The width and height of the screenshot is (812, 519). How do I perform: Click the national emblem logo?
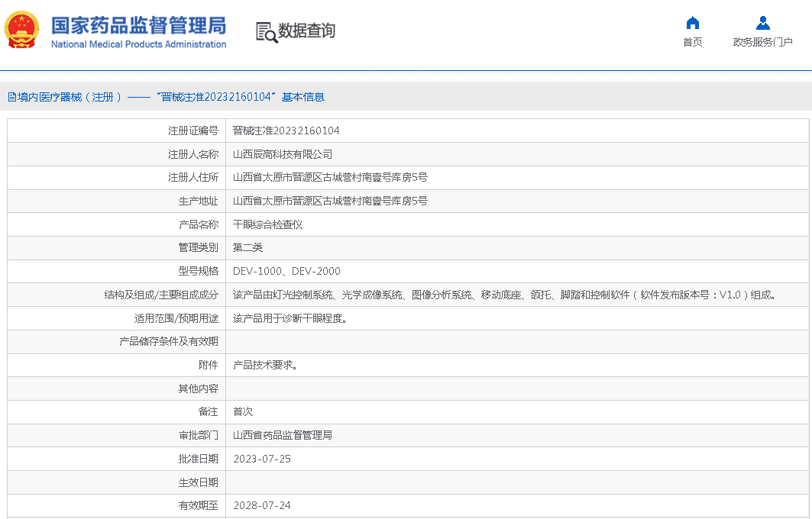click(x=21, y=30)
